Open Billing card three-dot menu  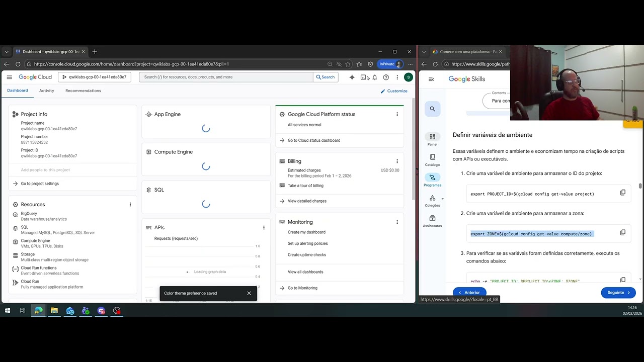point(397,161)
